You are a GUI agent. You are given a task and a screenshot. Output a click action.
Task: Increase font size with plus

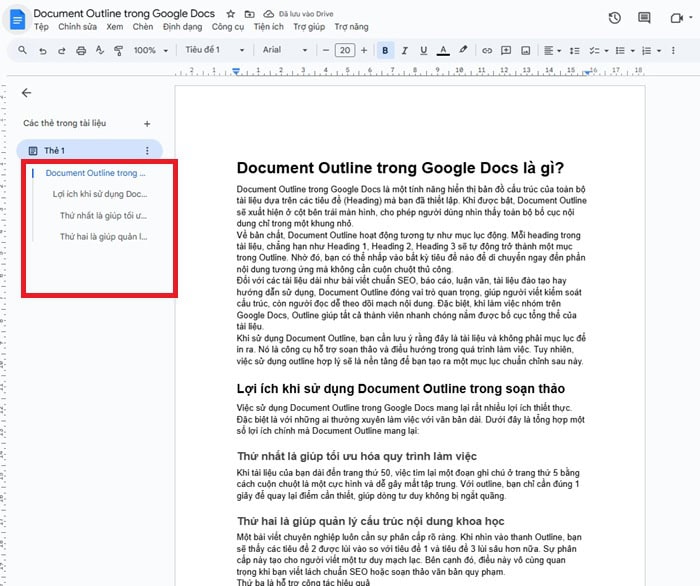(x=364, y=50)
